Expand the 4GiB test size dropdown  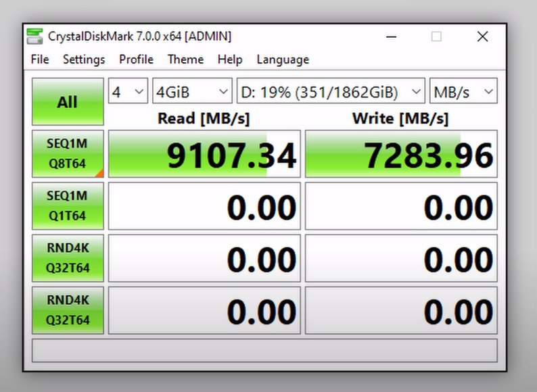tap(192, 91)
